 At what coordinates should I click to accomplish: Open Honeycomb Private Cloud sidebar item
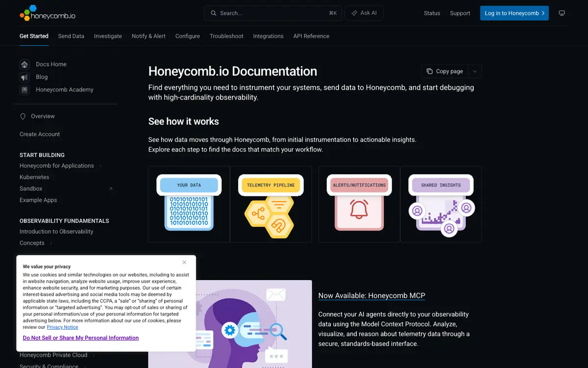53,355
